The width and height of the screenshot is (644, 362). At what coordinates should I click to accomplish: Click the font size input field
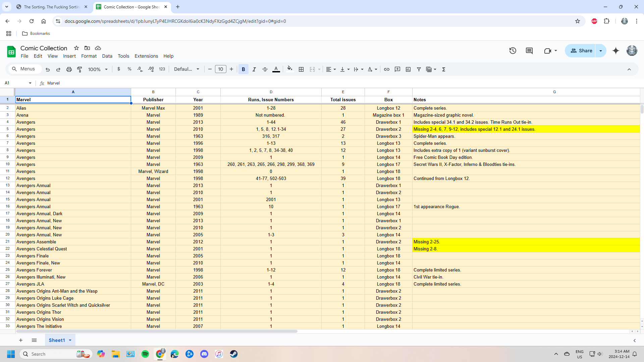221,69
